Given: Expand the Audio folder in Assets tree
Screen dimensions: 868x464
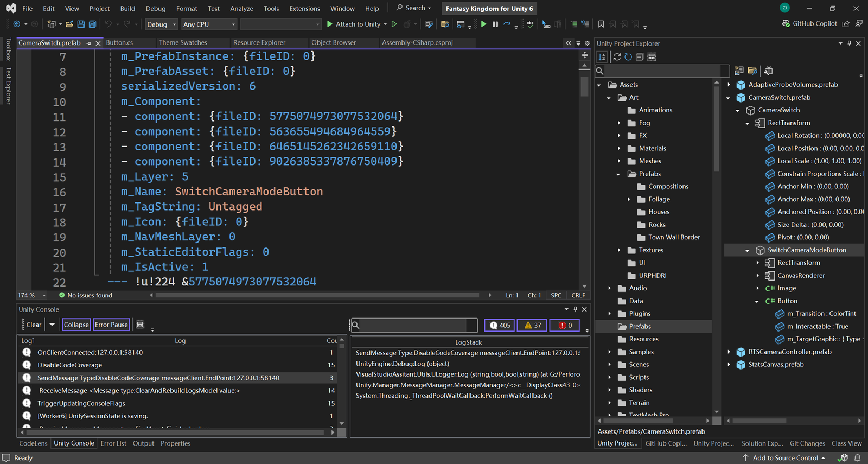Looking at the screenshot, I should point(609,288).
